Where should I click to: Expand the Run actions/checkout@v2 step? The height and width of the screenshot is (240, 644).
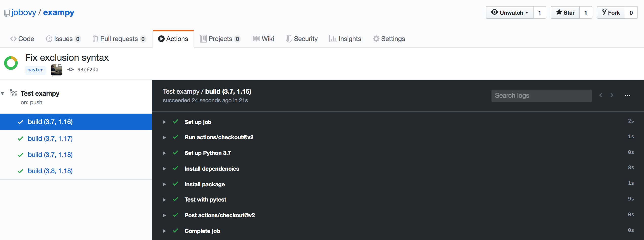[164, 137]
